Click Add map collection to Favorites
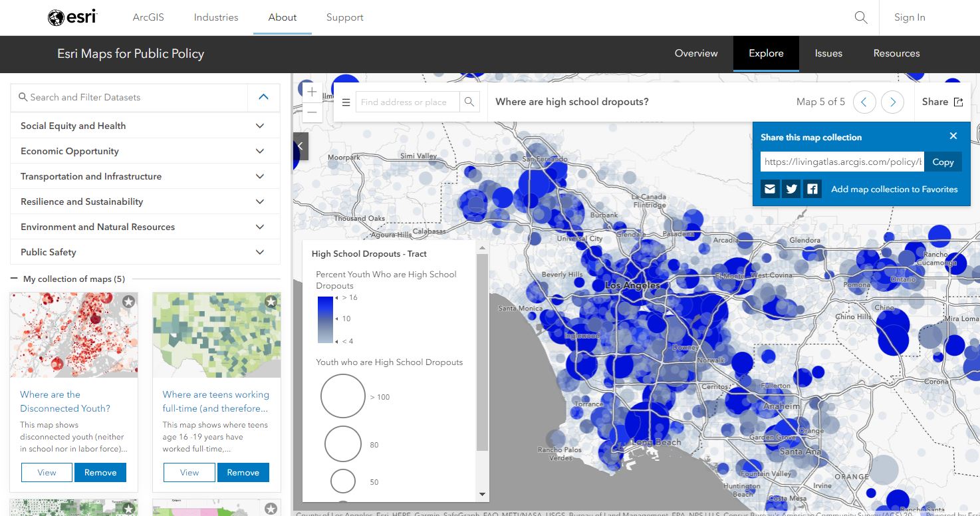This screenshot has height=516, width=980. (894, 189)
